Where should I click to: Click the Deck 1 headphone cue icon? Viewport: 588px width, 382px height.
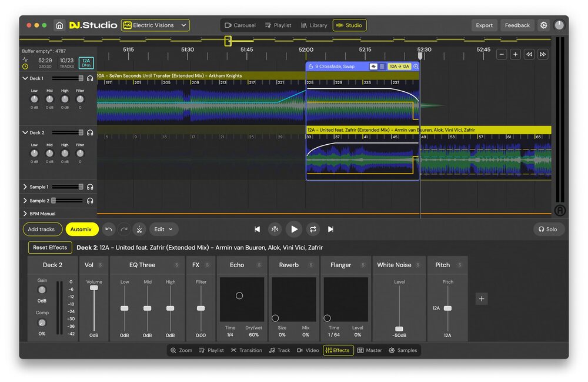click(x=90, y=78)
